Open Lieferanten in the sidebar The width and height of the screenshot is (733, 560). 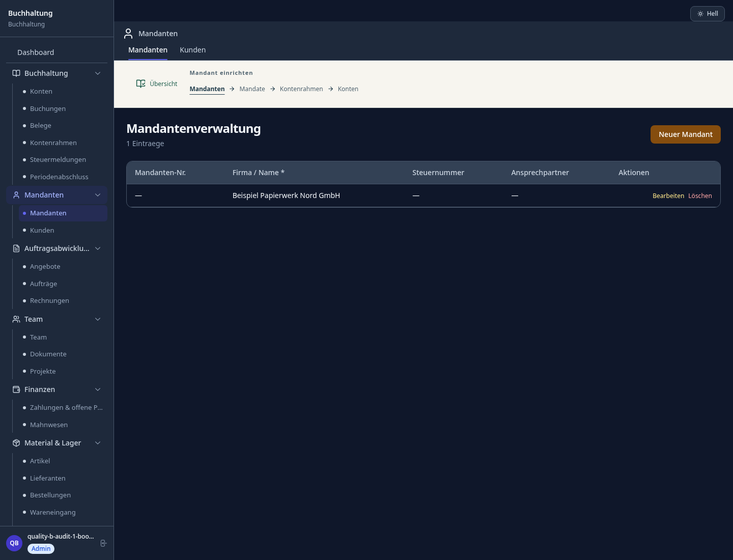point(63,478)
